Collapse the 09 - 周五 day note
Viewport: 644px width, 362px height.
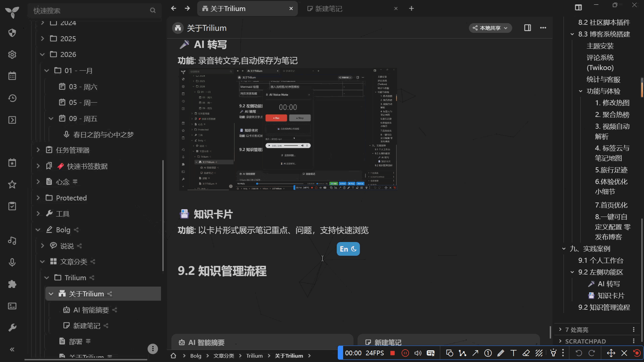[x=51, y=119]
